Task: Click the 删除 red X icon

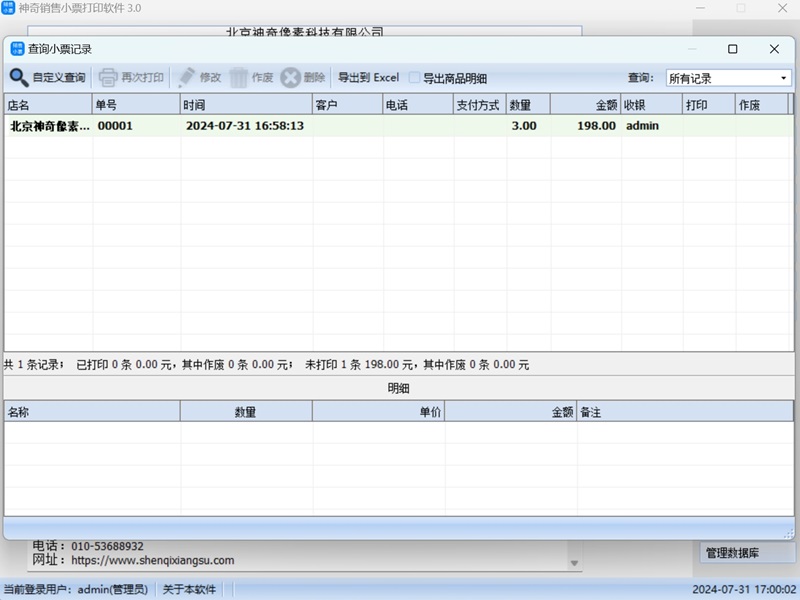Action: pos(290,77)
